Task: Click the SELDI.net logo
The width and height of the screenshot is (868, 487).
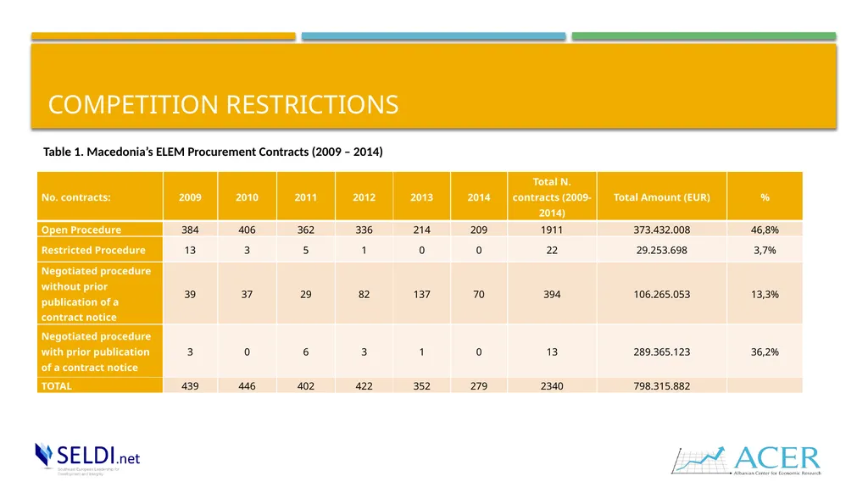Action: 87,458
